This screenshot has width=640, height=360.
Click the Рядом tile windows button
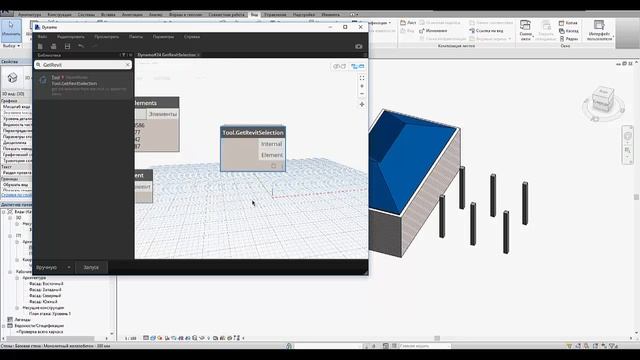[569, 39]
